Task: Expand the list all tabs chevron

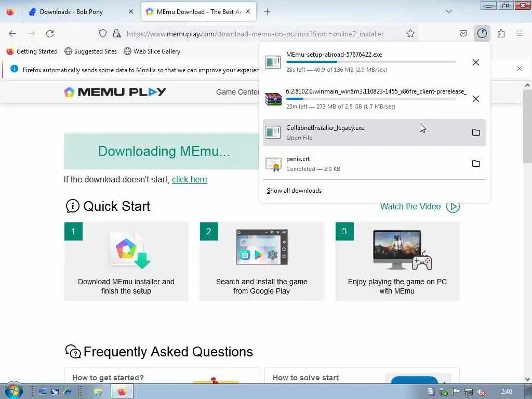Action: [448, 11]
